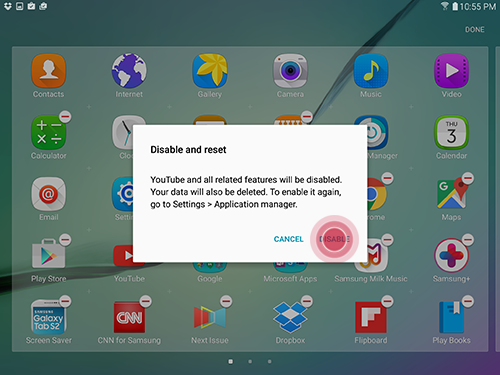Tap the minus badge on Flipboard
This screenshot has width=500, height=375.
pyautogui.click(x=387, y=301)
